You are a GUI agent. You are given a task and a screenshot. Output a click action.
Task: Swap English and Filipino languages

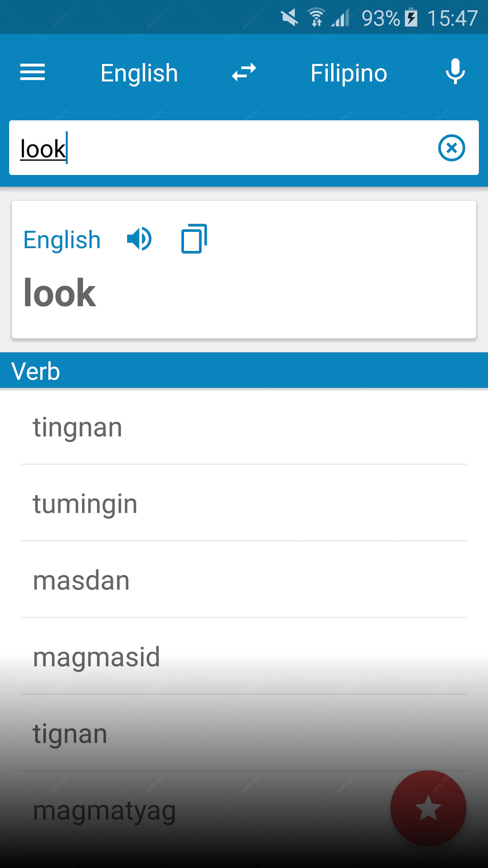[244, 72]
